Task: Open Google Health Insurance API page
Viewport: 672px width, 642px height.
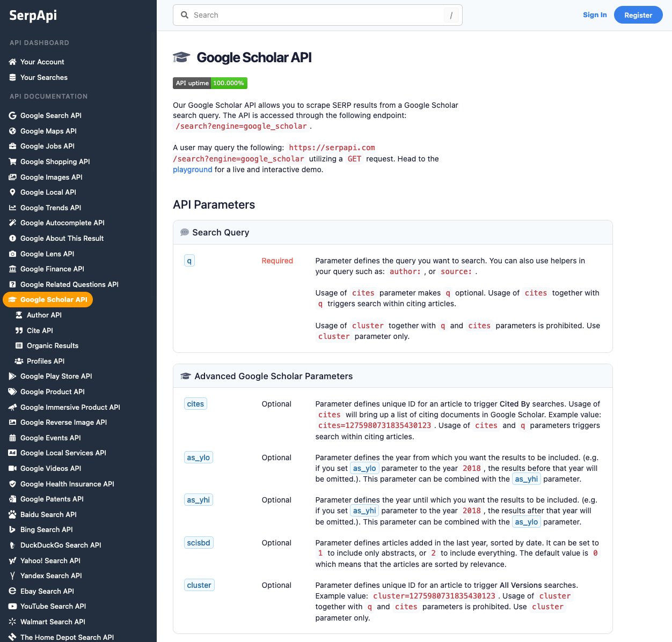Action: [x=67, y=484]
